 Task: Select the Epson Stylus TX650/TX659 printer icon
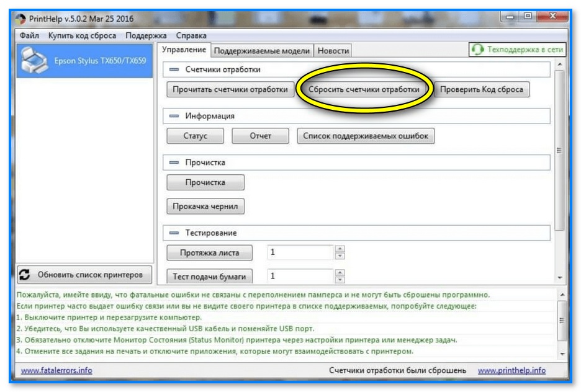pos(35,60)
